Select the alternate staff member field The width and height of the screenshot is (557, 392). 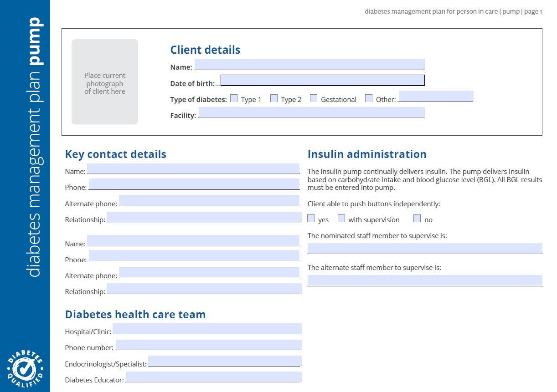pyautogui.click(x=424, y=280)
